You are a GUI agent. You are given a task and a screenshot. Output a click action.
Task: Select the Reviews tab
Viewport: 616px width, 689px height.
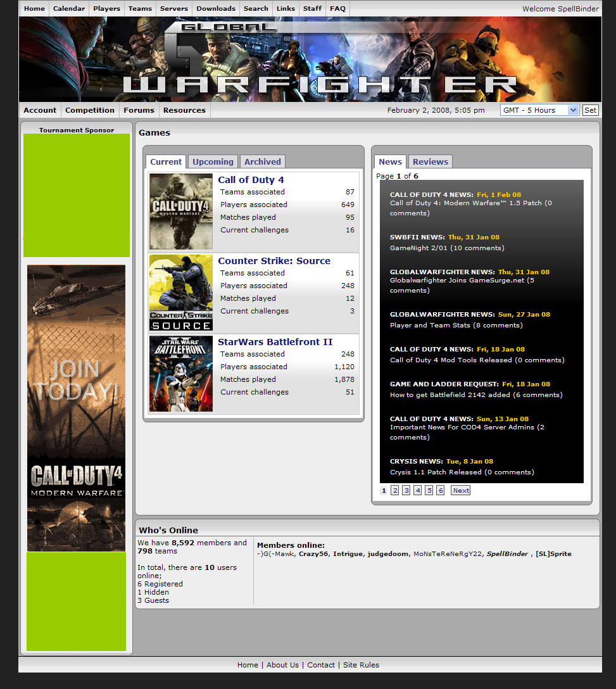430,161
